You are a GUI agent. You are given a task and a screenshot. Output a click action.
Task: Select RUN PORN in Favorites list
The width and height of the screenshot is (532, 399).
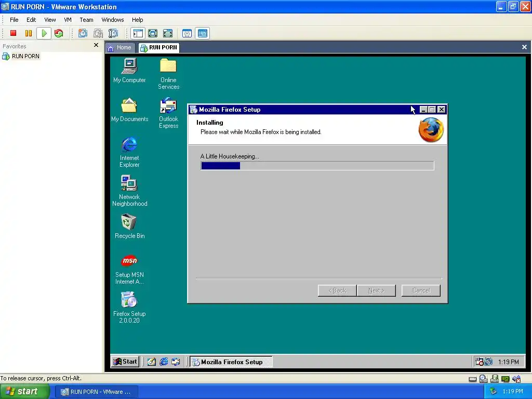[x=21, y=56]
